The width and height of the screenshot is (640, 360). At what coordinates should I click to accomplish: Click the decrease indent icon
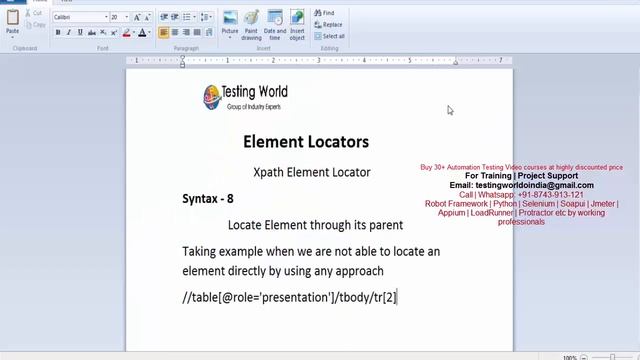point(164,17)
